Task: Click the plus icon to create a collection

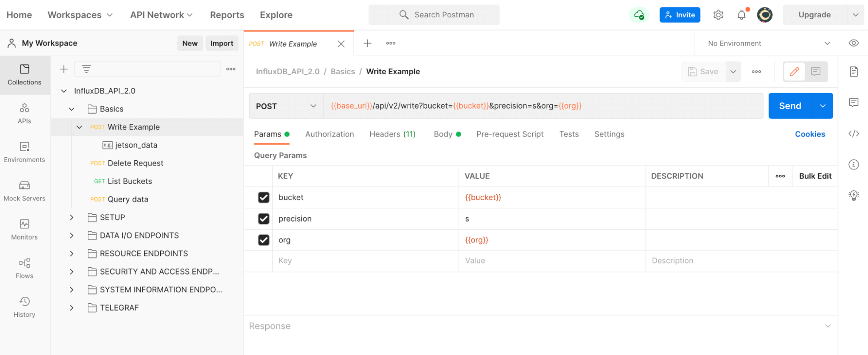Action: (64, 69)
